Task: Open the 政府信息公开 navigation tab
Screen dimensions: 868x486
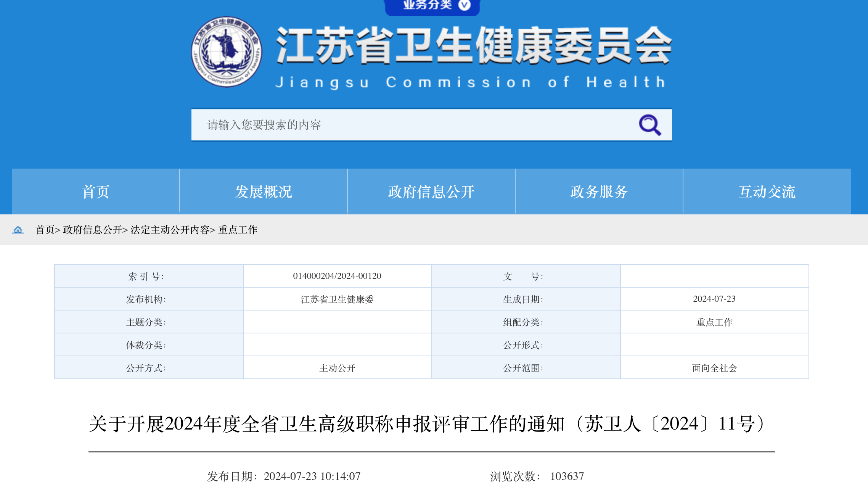Action: tap(431, 192)
